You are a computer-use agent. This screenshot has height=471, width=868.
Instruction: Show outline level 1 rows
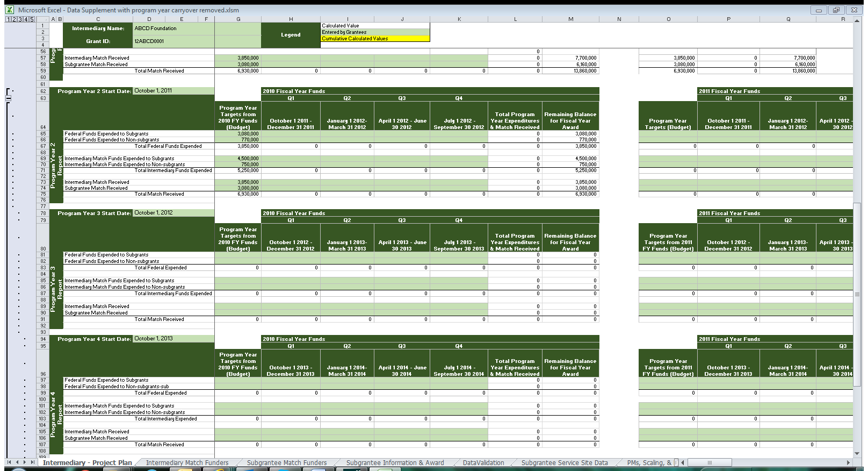[x=8, y=19]
